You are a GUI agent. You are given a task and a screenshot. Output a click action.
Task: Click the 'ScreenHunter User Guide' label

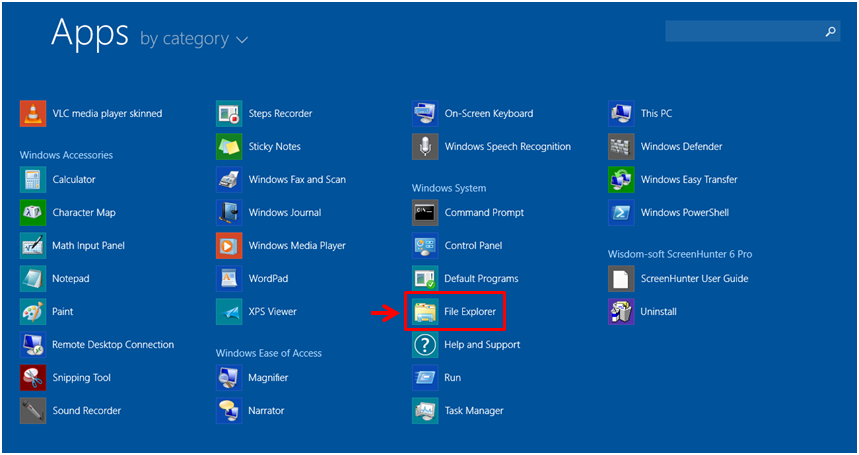694,279
